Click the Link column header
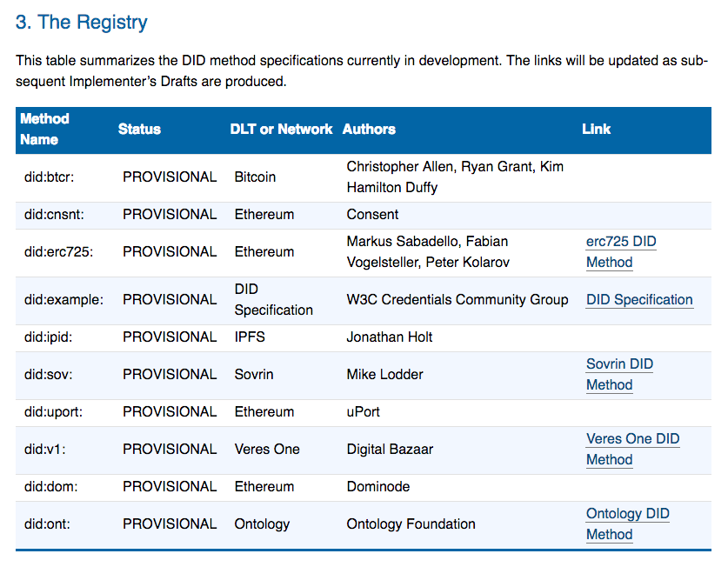This screenshot has height=567, width=728. point(596,129)
